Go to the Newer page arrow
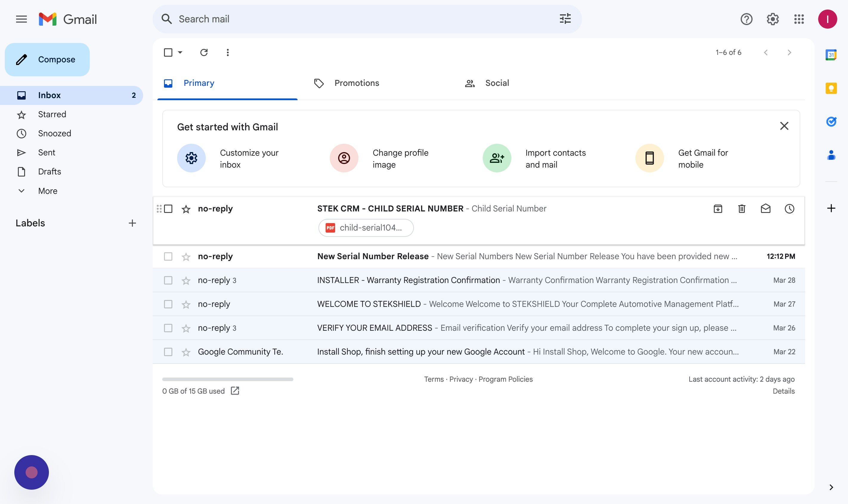 tap(765, 52)
